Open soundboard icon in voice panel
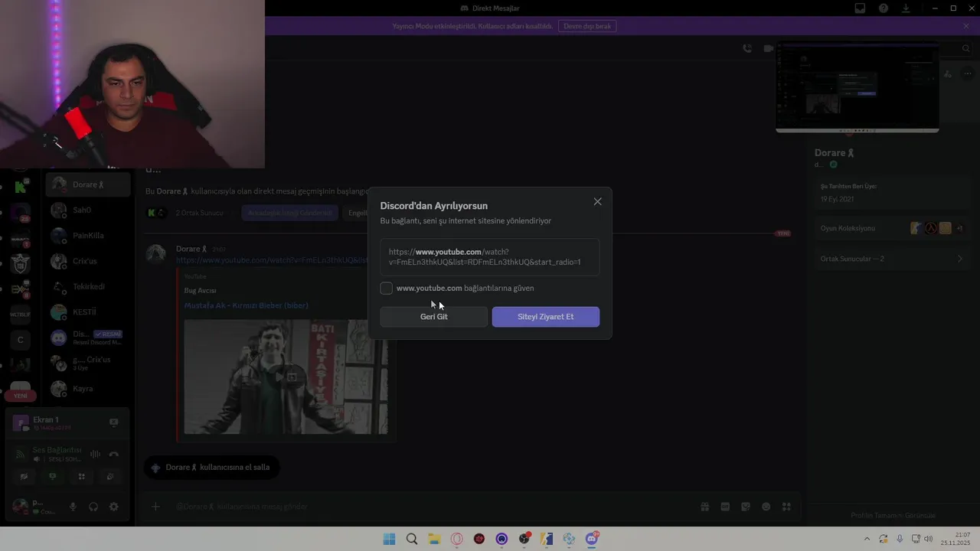Viewport: 980px width, 551px height. tap(110, 477)
